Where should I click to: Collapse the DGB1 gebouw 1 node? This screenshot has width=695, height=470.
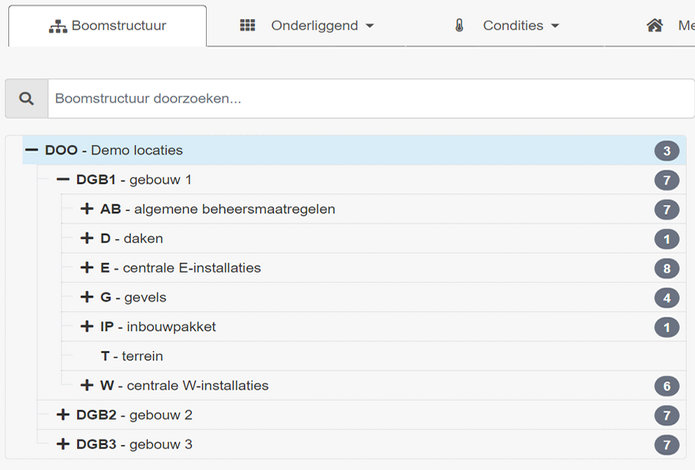(x=63, y=180)
